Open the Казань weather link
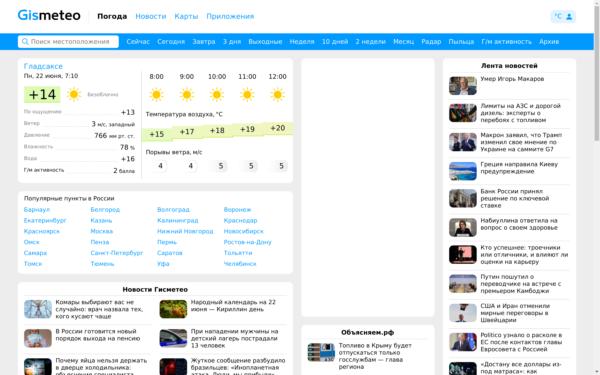The height and width of the screenshot is (375, 600). click(101, 220)
